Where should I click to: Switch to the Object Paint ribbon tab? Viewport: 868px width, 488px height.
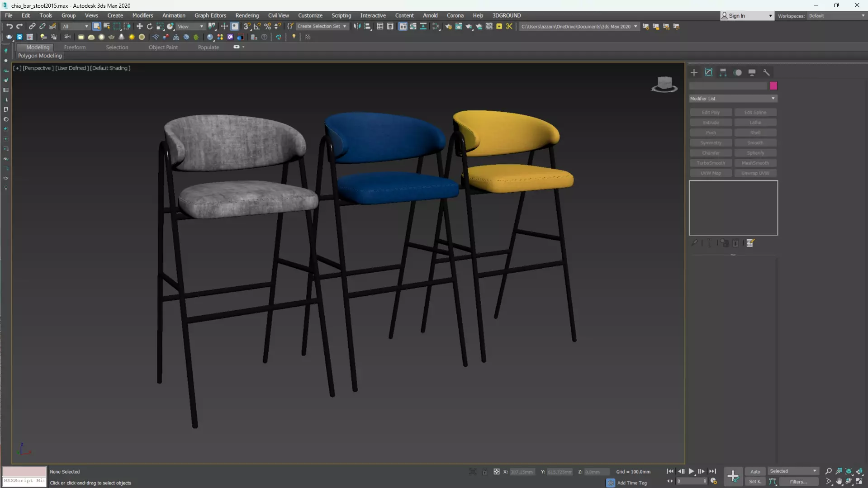coord(163,47)
